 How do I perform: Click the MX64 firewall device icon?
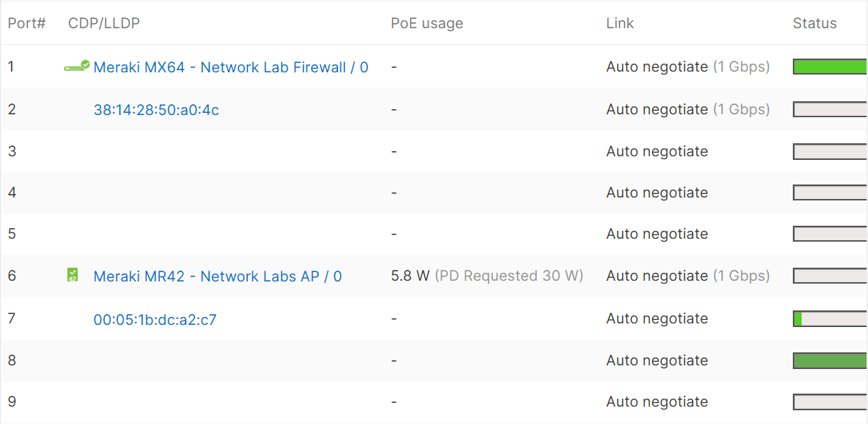77,67
